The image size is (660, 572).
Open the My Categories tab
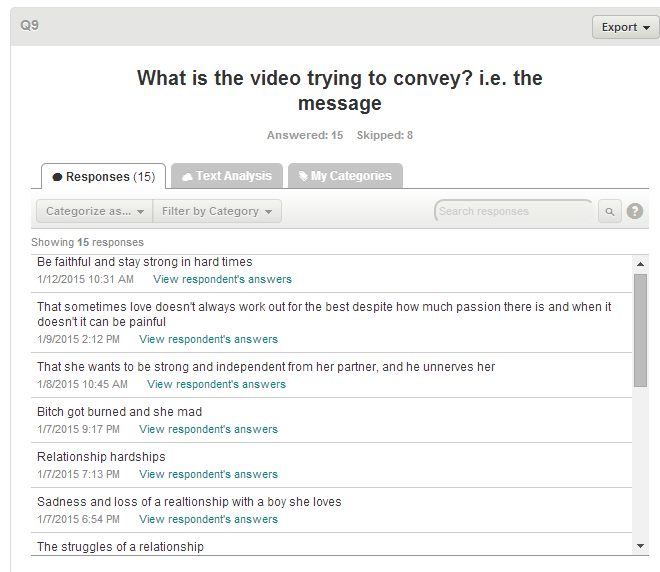[345, 176]
